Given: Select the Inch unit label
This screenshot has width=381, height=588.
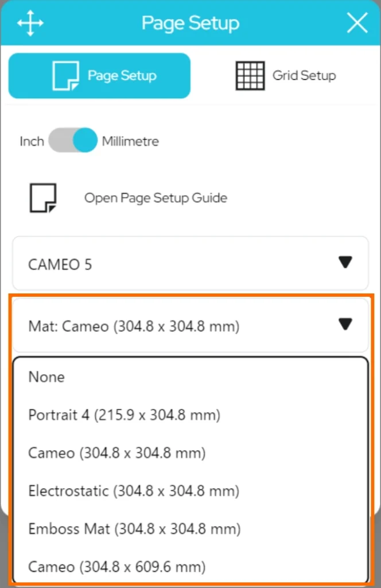Looking at the screenshot, I should (32, 141).
